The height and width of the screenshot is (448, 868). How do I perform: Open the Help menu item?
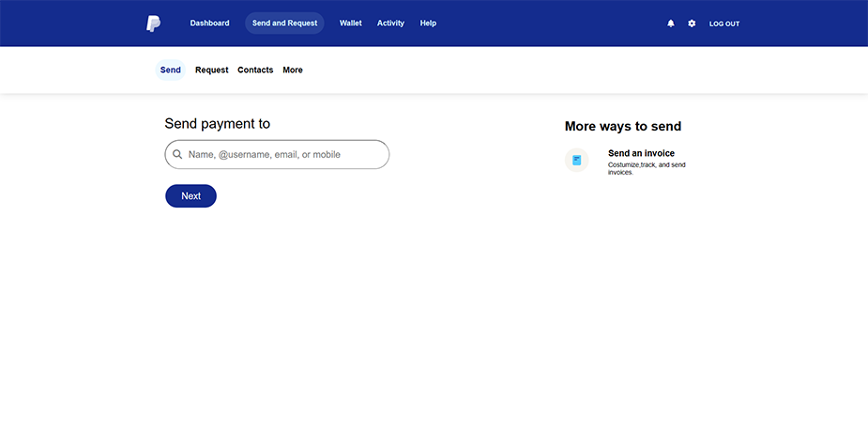(x=428, y=23)
